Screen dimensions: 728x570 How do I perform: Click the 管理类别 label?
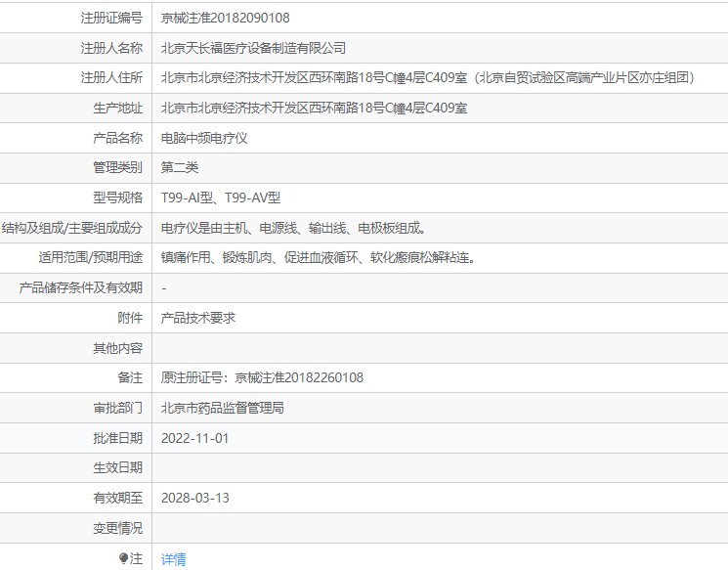pyautogui.click(x=118, y=168)
